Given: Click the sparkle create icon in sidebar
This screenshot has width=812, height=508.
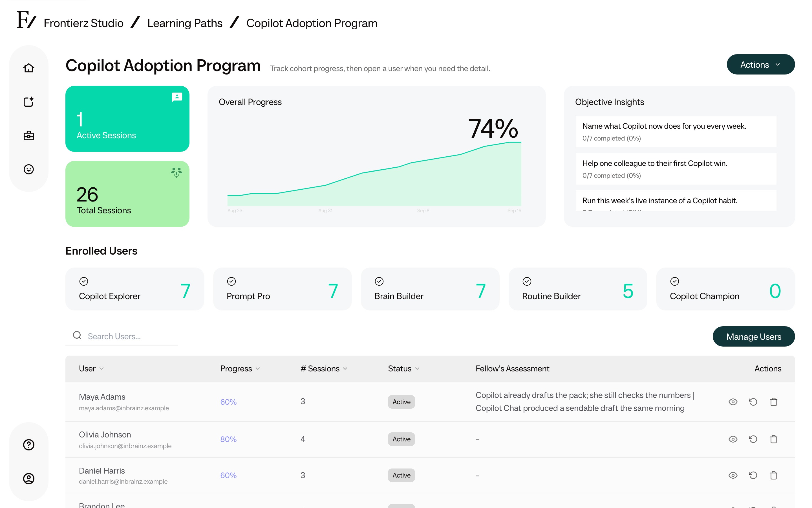Looking at the screenshot, I should 28,102.
